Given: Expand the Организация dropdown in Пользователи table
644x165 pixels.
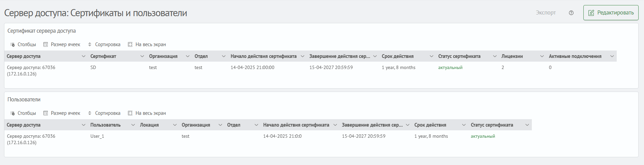Looking at the screenshot, I should pyautogui.click(x=220, y=125).
